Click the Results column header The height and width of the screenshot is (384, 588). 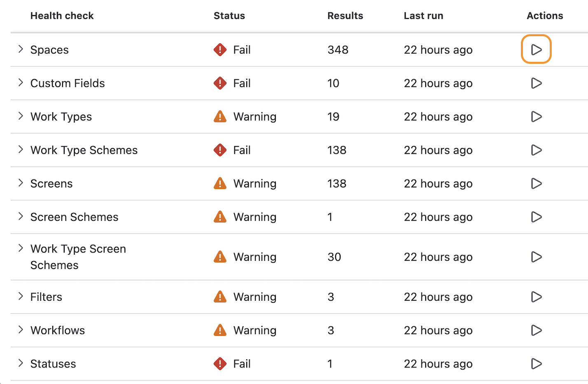(345, 16)
